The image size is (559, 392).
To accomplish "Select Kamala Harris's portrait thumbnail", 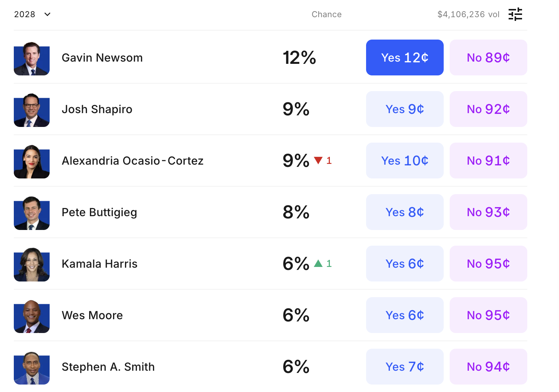I will click(32, 264).
